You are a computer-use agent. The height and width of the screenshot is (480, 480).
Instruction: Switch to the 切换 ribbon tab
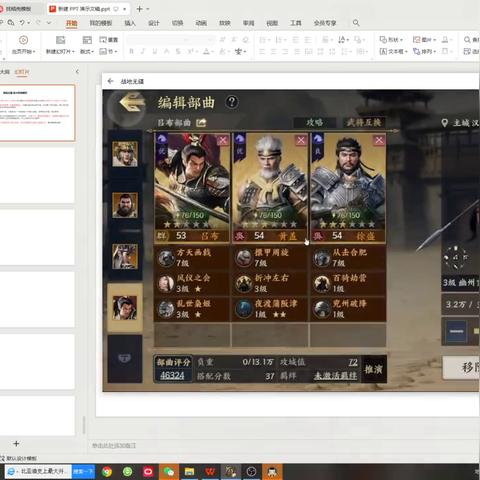click(177, 23)
